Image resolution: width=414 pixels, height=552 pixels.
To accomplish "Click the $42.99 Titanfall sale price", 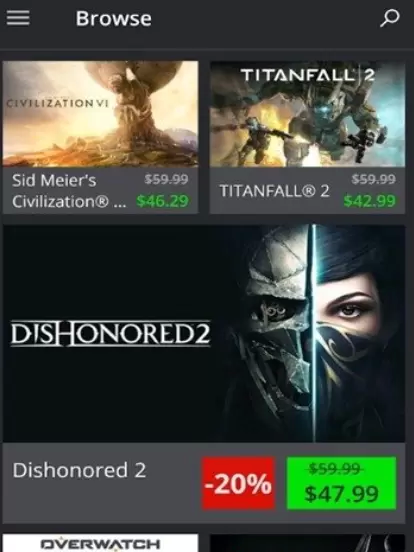I will pyautogui.click(x=370, y=201).
